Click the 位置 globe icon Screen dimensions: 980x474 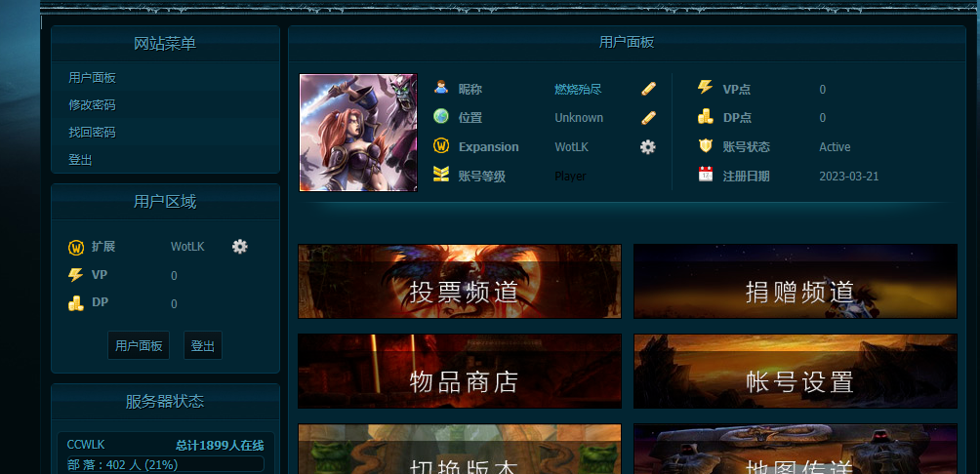441,117
